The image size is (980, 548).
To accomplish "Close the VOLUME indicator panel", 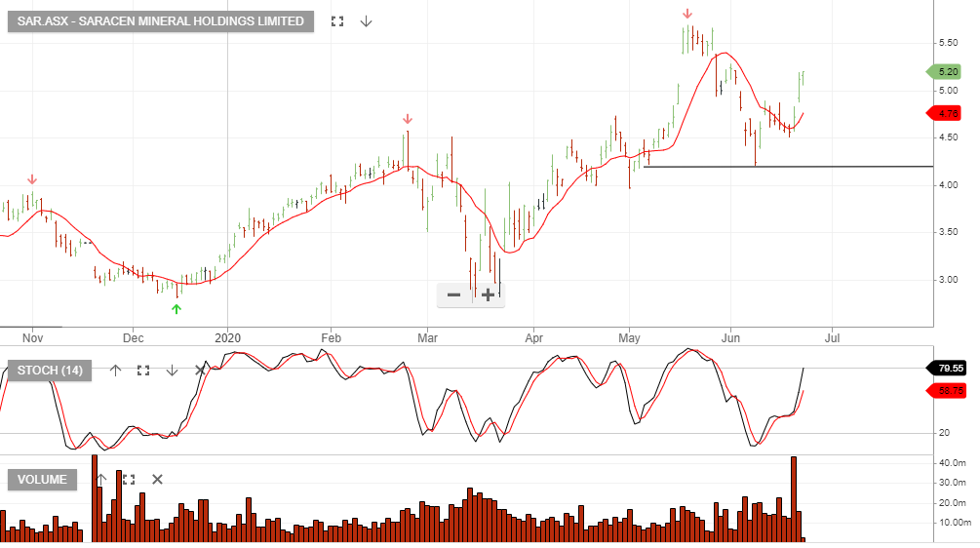I will 158,480.
